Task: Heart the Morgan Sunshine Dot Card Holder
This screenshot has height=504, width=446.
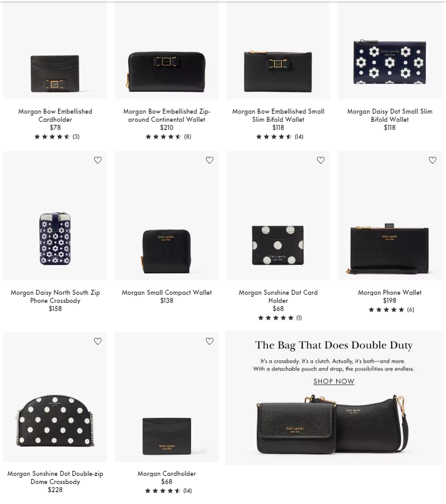Action: [x=320, y=160]
